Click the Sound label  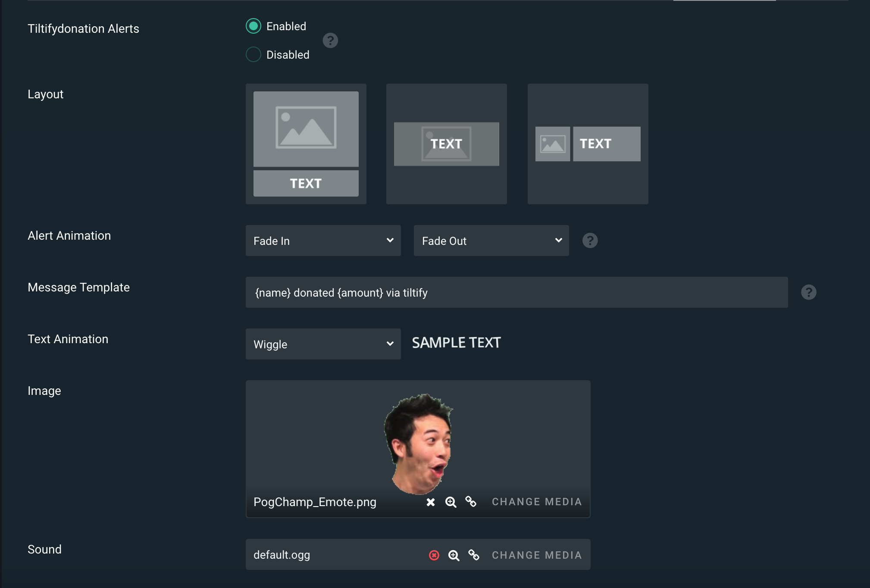[x=44, y=550]
